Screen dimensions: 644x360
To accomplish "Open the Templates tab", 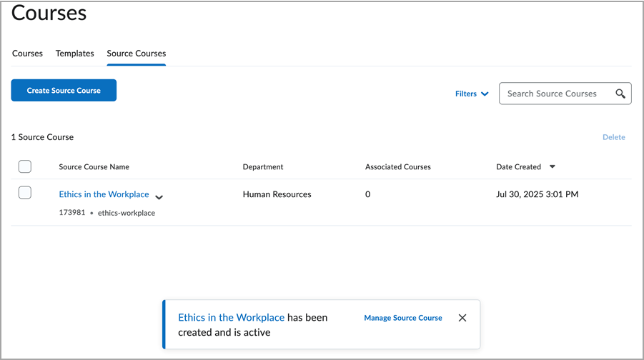I will pyautogui.click(x=75, y=54).
